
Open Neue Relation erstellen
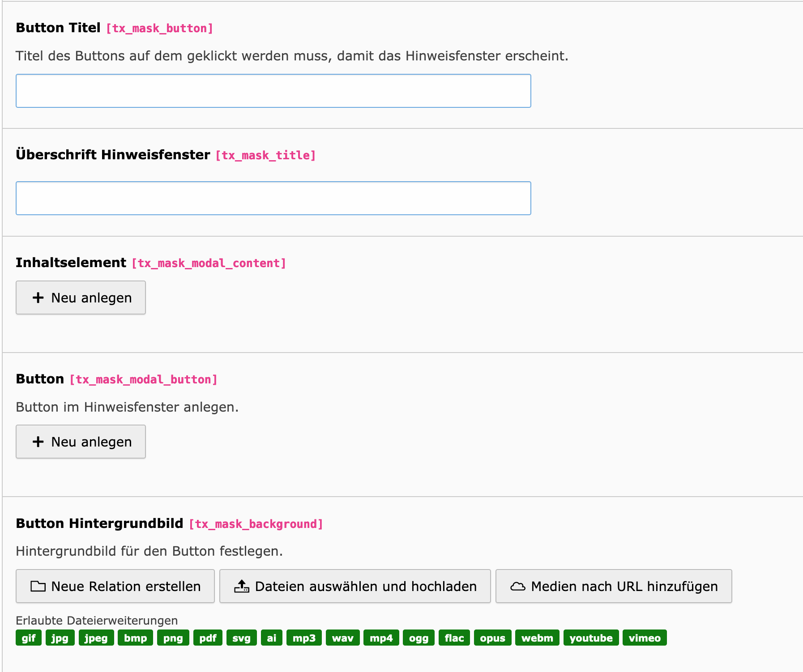coord(115,586)
